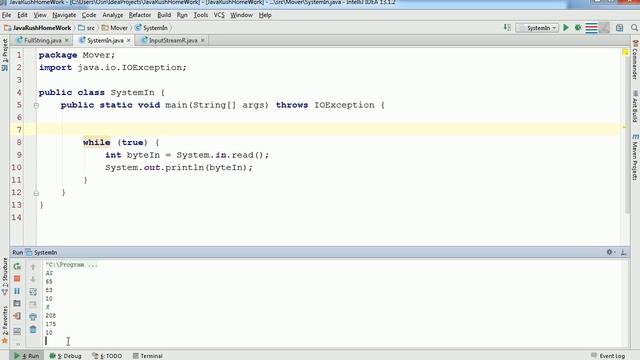
Task: Open the Help menu
Action: pos(265,15)
